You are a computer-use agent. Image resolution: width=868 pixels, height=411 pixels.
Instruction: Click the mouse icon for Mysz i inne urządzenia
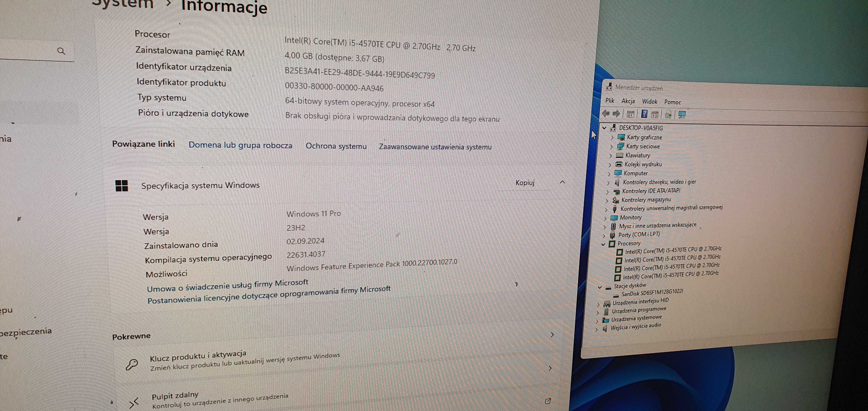(x=614, y=227)
